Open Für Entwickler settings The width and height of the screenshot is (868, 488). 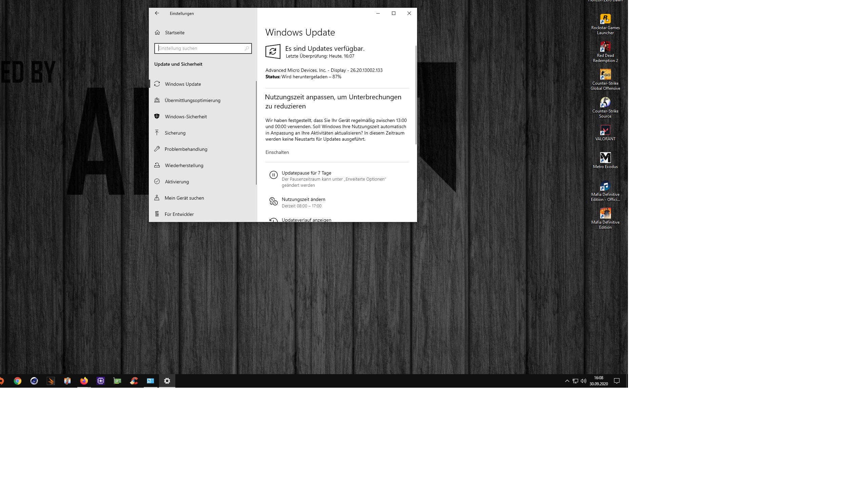(x=179, y=214)
